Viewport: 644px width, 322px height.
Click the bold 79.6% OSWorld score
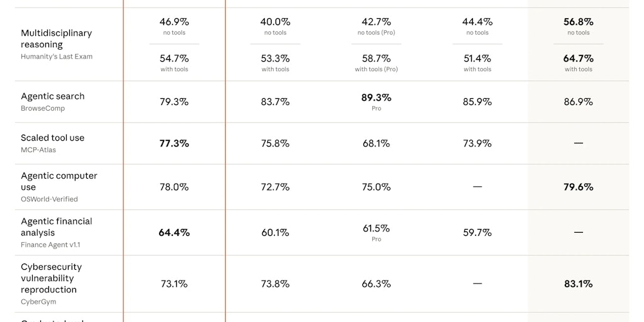[578, 187]
